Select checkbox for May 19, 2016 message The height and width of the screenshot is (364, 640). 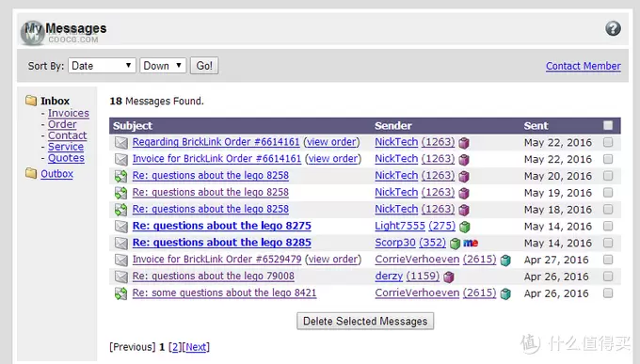click(608, 192)
